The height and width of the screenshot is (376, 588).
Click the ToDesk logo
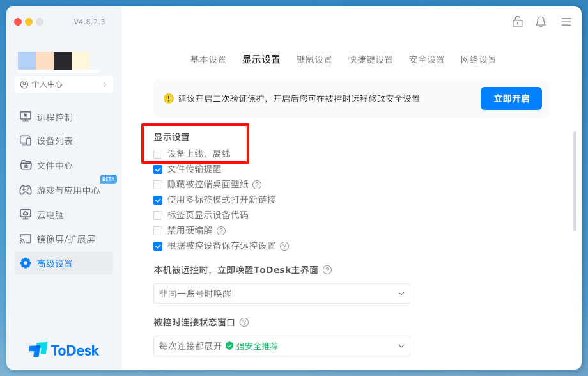point(64,350)
